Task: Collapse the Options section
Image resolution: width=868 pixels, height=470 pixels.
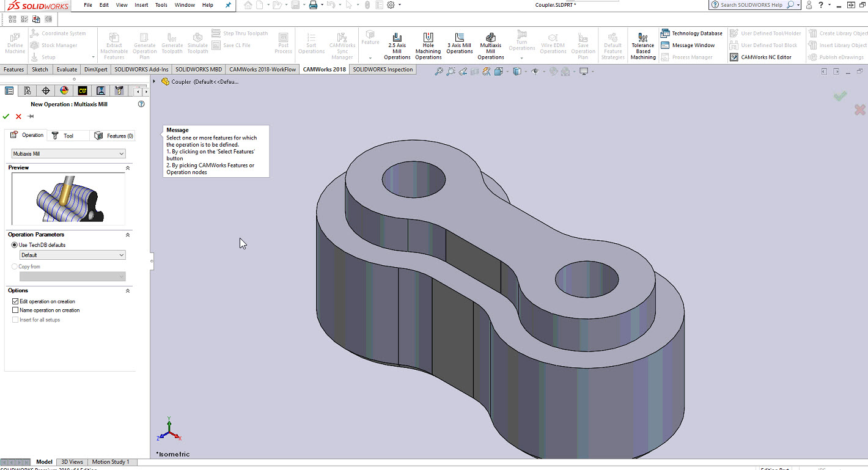Action: 128,291
